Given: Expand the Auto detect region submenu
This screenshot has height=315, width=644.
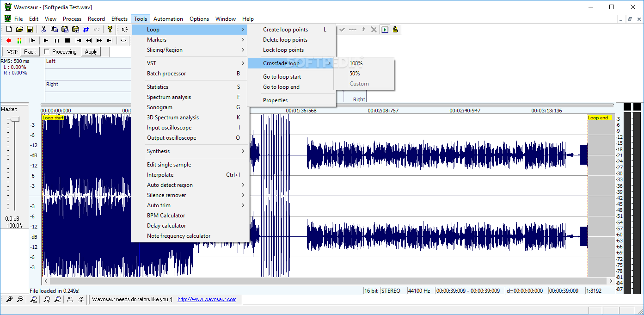Looking at the screenshot, I should coord(190,185).
